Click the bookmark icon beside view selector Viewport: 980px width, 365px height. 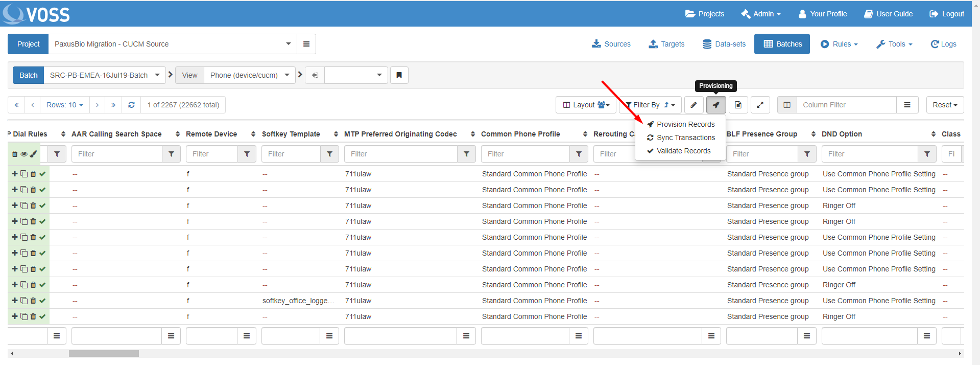pos(399,75)
